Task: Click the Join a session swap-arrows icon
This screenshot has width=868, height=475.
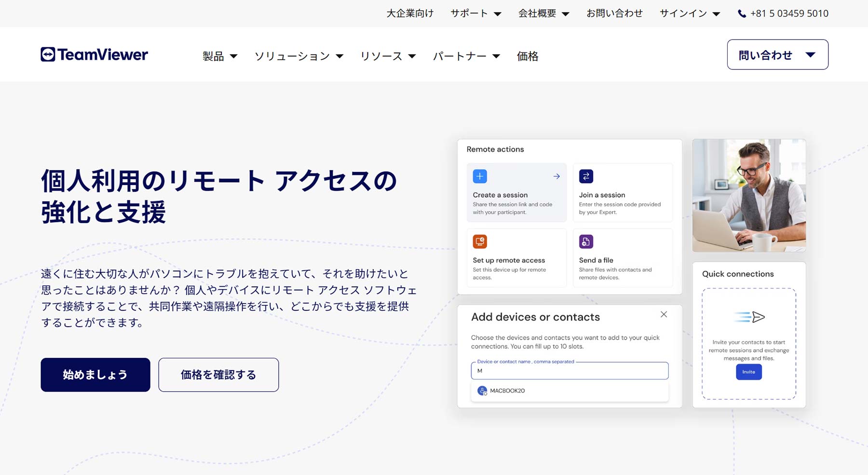Action: 586,176
